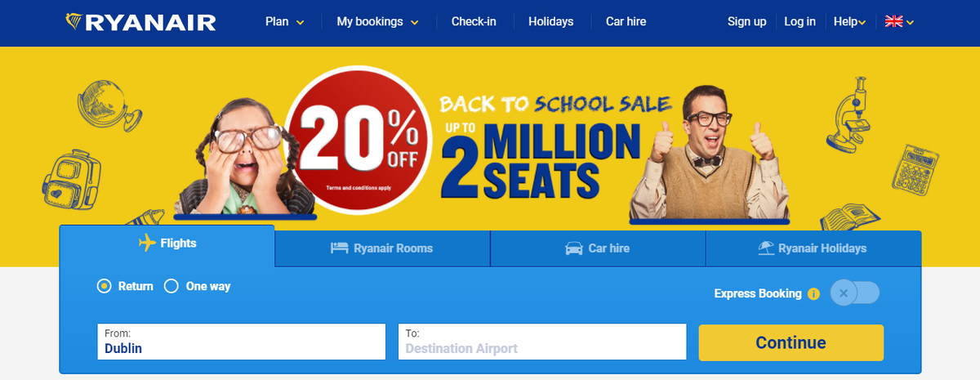Image resolution: width=980 pixels, height=380 pixels.
Task: Click the Continue button
Action: 791,342
